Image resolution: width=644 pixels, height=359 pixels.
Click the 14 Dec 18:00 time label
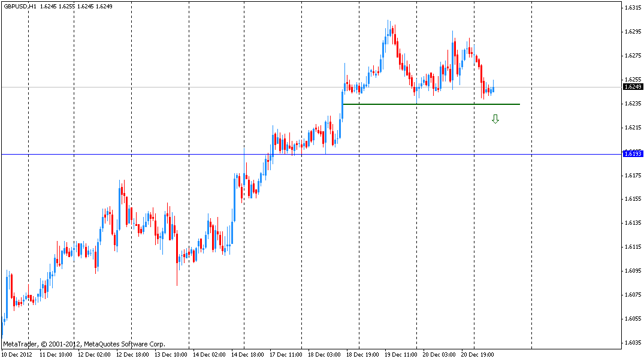(x=247, y=354)
